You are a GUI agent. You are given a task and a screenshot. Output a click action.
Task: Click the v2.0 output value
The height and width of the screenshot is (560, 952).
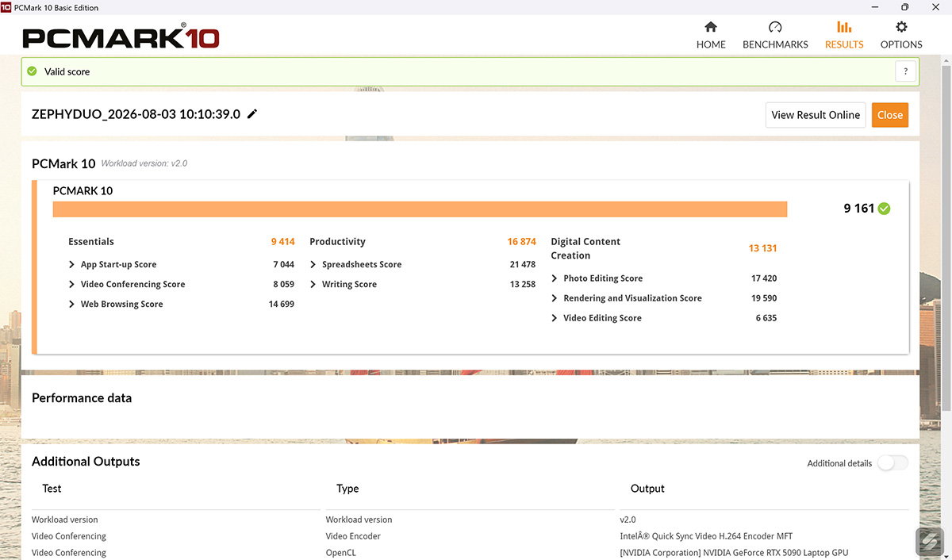tap(628, 520)
